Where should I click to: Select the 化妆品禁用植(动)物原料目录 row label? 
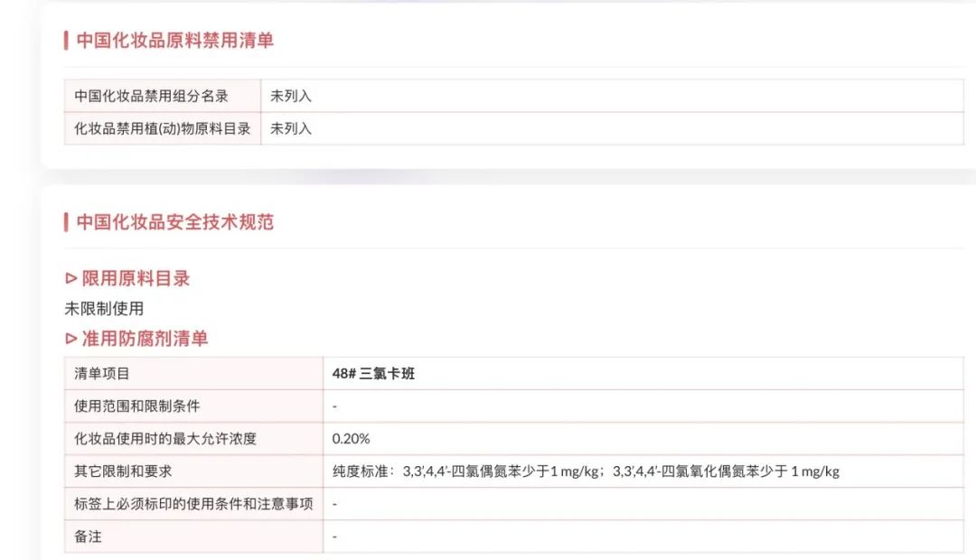[x=163, y=128]
